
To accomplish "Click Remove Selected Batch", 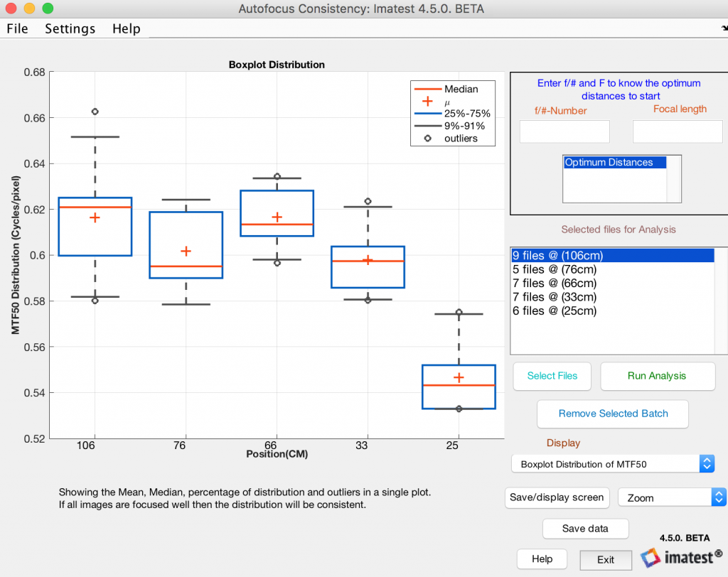I will [613, 414].
